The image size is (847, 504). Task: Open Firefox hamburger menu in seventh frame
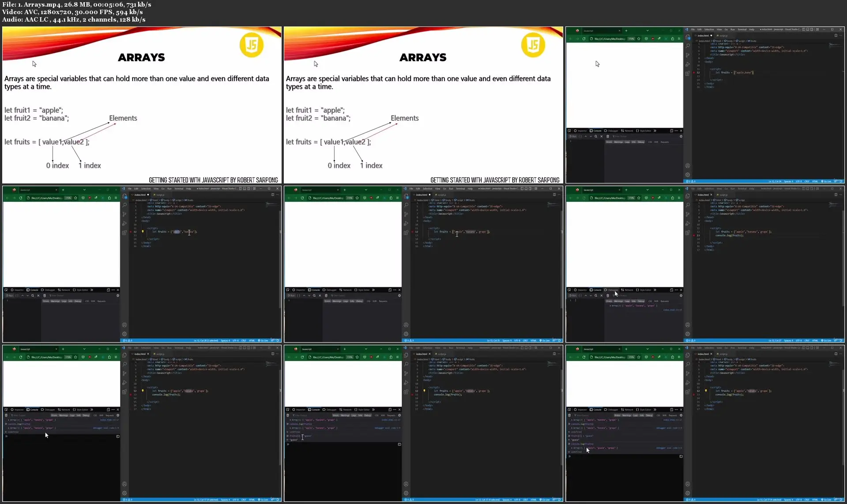click(116, 357)
